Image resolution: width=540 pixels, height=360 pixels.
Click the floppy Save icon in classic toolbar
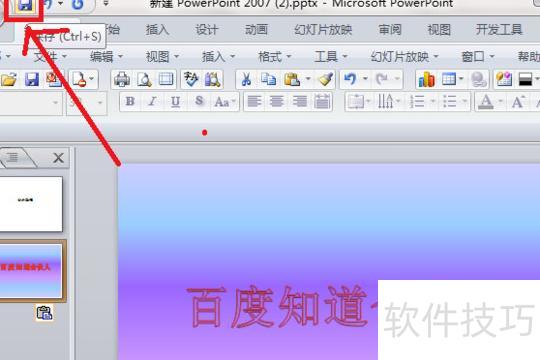32,80
